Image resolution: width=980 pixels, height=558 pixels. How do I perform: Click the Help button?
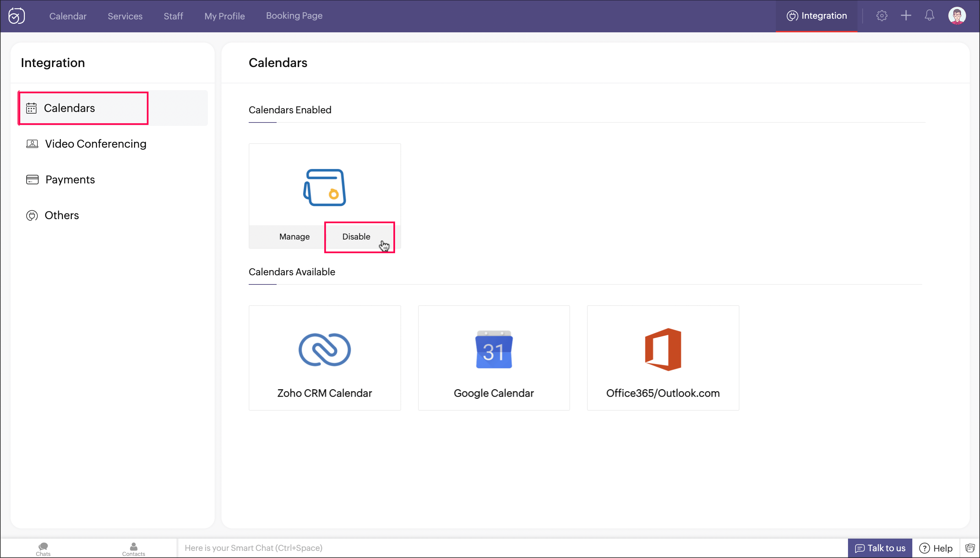pyautogui.click(x=936, y=548)
